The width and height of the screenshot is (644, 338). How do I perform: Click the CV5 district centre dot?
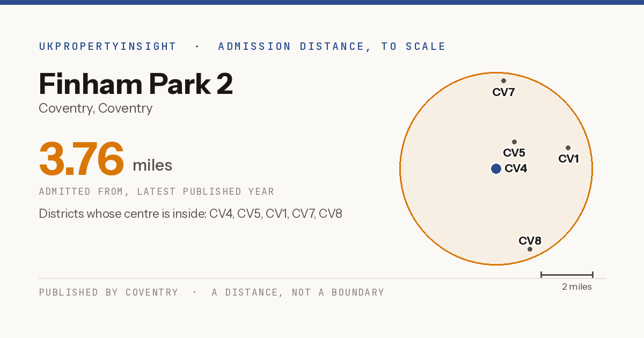coord(514,142)
